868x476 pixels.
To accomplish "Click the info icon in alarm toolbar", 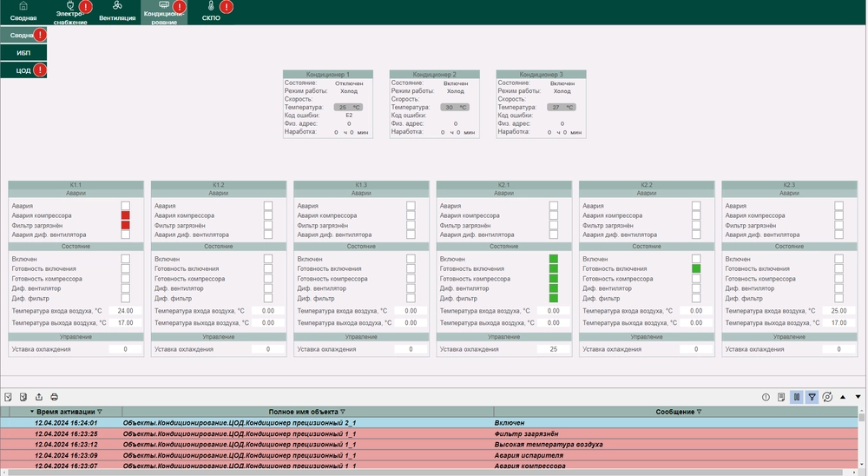I will [x=766, y=397].
